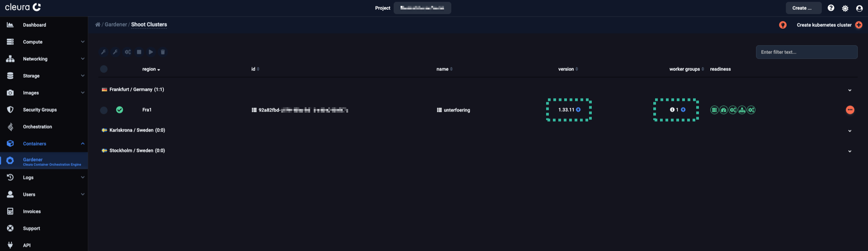The image size is (868, 251).
Task: Open the unterfoering cluster name
Action: point(457,110)
